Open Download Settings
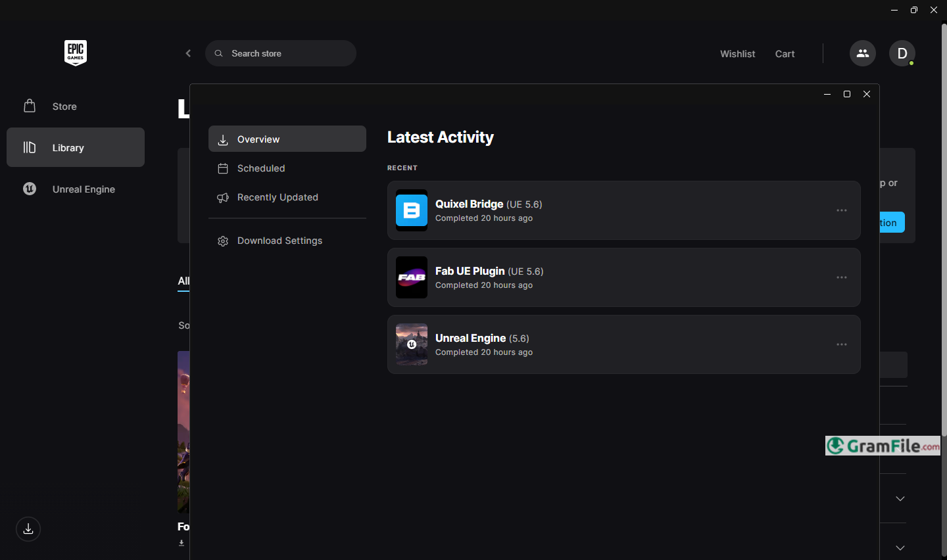Screen dimensions: 947x560 point(287,241)
